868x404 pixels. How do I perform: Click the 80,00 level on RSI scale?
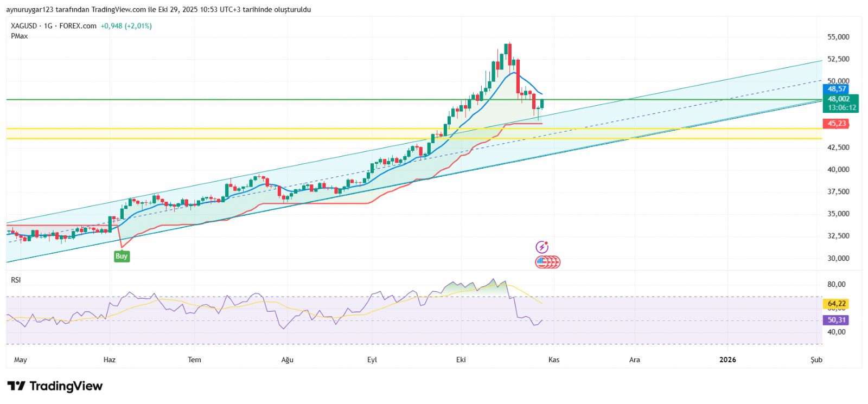837,284
